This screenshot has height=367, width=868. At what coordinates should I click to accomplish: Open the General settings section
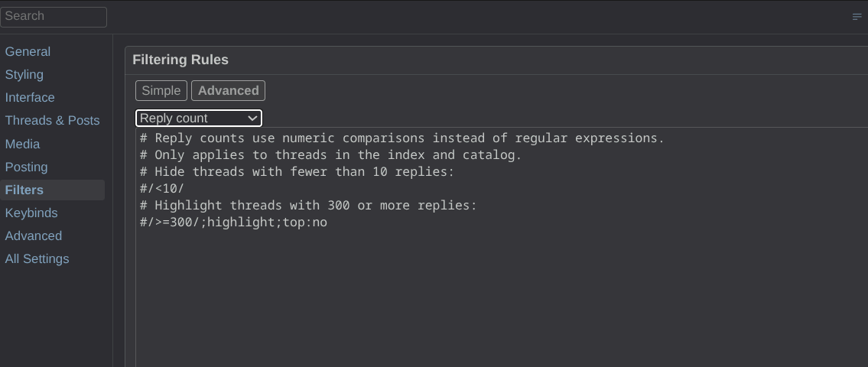coord(28,51)
